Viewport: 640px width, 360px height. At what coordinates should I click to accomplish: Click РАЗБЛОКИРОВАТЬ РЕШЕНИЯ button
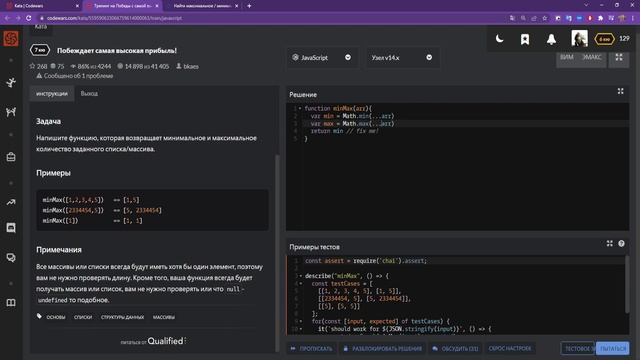point(382,349)
